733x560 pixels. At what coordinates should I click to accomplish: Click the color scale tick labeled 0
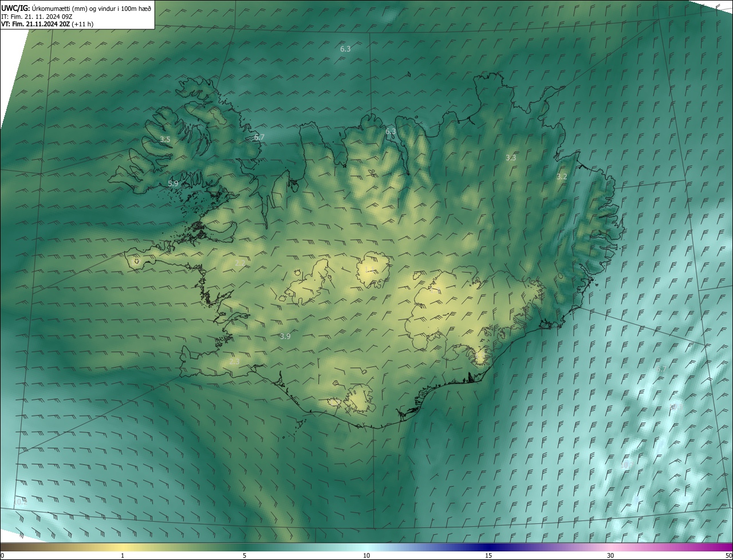2,555
